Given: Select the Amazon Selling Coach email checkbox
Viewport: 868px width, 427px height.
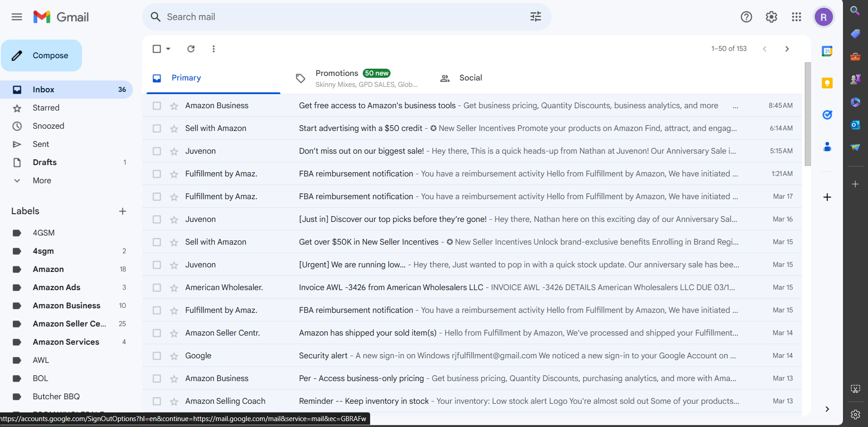Looking at the screenshot, I should (x=157, y=401).
